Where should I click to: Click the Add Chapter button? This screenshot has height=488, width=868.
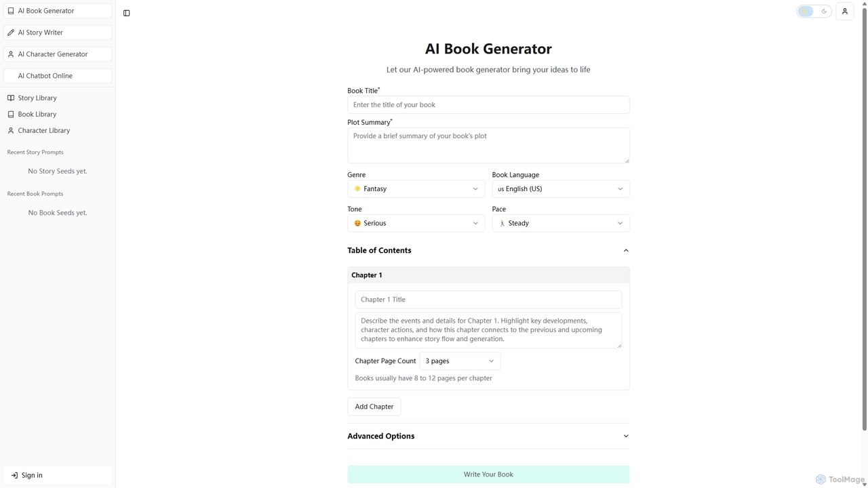374,407
